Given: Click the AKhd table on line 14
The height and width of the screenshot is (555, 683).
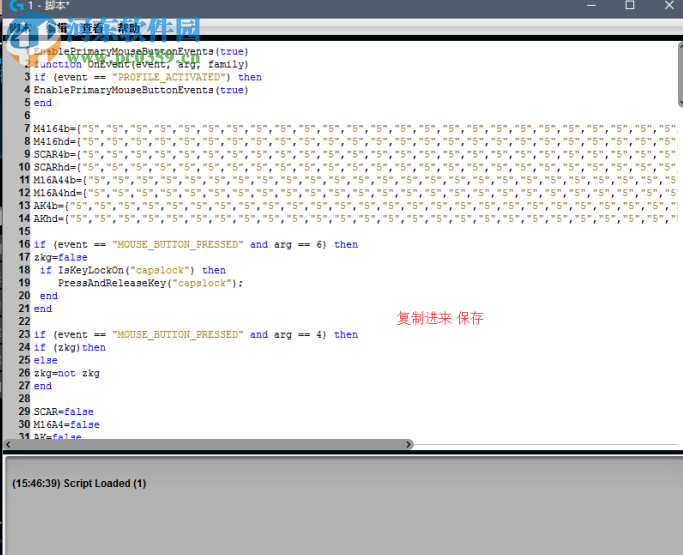Looking at the screenshot, I should click(x=355, y=219).
